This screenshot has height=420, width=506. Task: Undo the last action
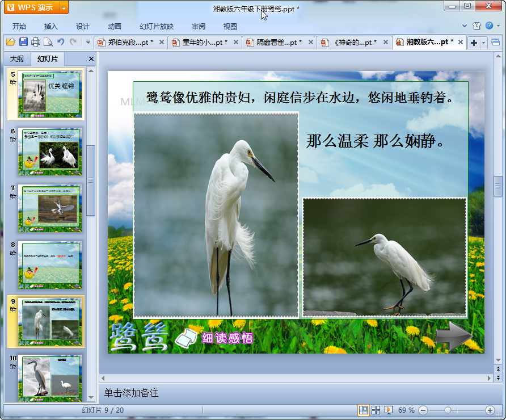(61, 41)
